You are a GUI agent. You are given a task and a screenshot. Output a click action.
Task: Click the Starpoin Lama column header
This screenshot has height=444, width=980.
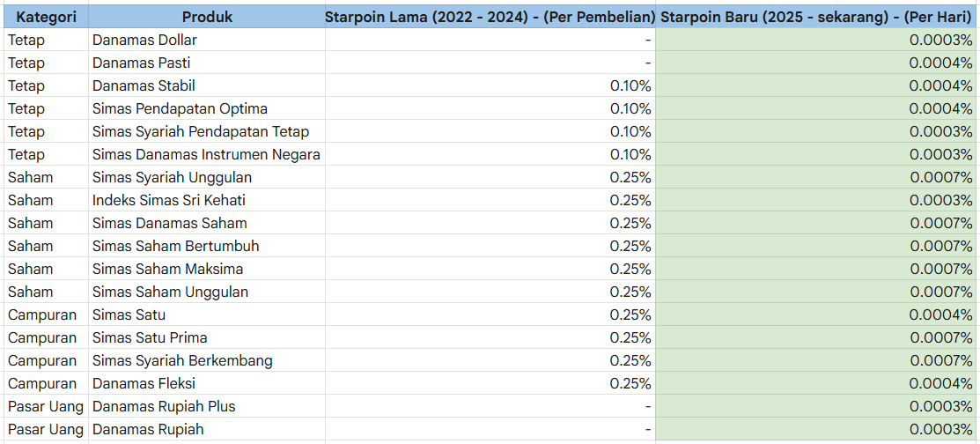(x=490, y=17)
